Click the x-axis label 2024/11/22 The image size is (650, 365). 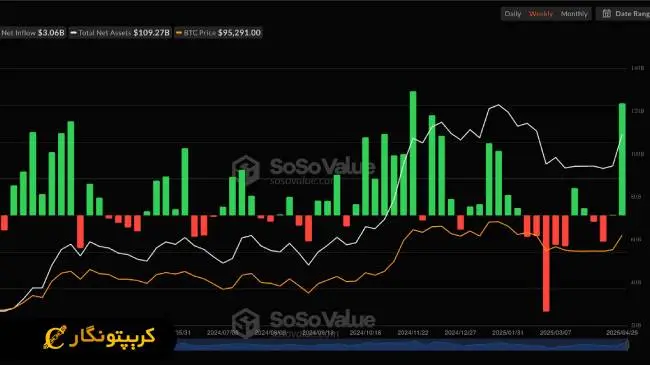click(413, 333)
